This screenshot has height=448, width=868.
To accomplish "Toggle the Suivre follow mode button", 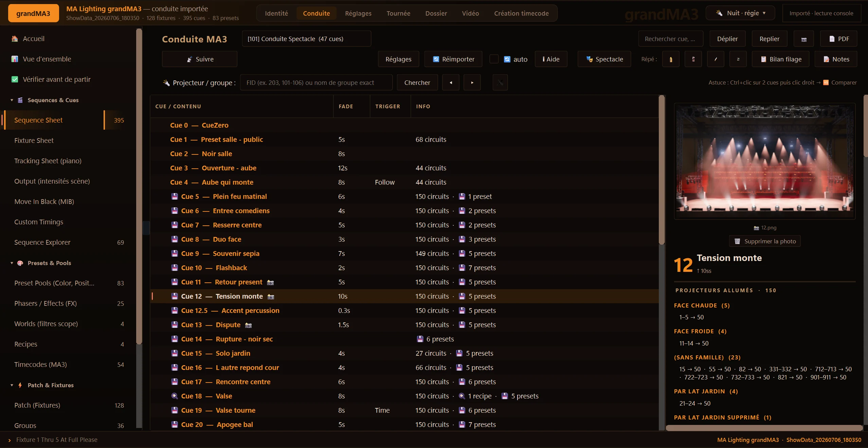I will pos(200,59).
